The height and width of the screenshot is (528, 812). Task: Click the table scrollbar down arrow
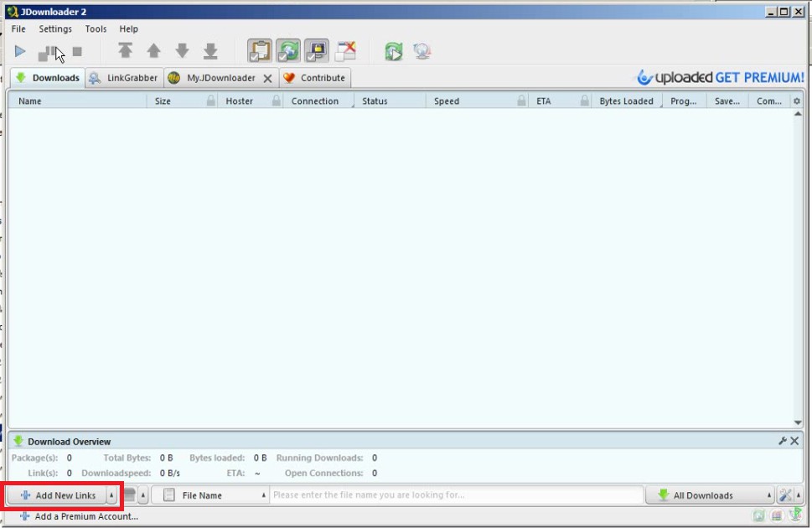(x=798, y=422)
